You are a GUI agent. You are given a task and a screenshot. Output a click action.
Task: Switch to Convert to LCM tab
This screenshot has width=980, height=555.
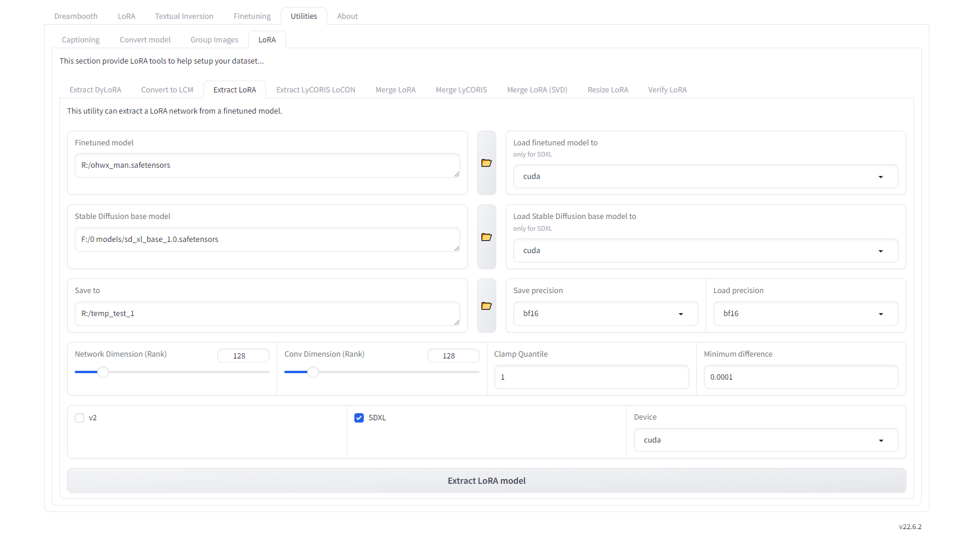167,90
